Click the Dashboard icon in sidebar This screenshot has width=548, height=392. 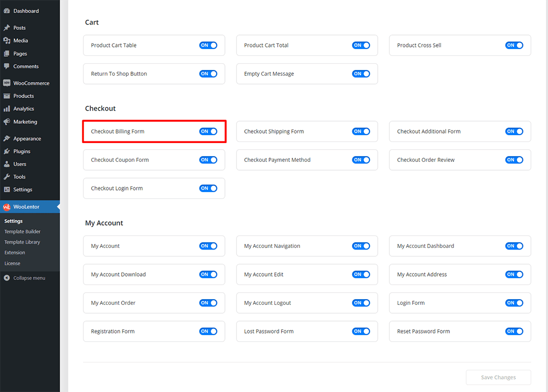(7, 11)
